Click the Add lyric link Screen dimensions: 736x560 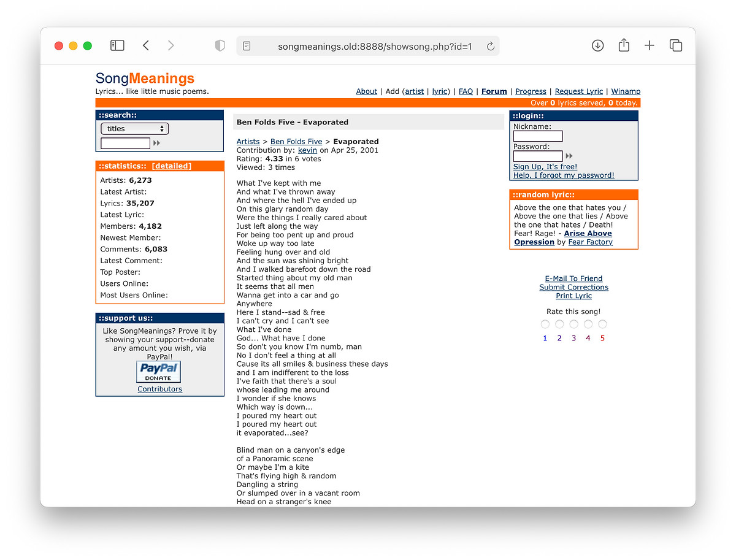click(440, 91)
